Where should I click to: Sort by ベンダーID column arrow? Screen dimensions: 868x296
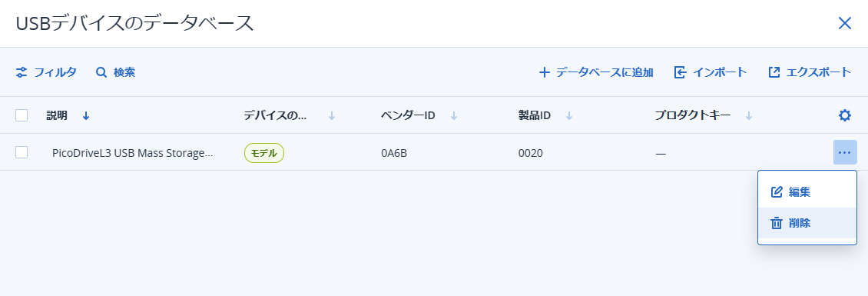(454, 115)
